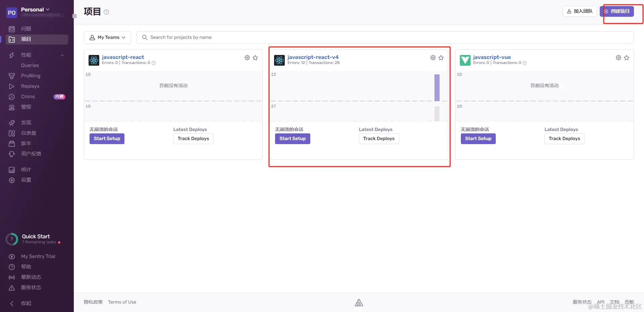Viewport: 644px width, 312px height.
Task: Click the My Sentry Trial lightning icon
Action: pos(12,257)
